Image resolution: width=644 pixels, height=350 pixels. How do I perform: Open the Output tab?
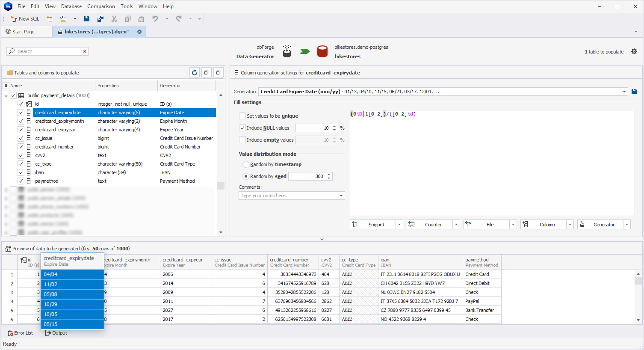tap(56, 333)
